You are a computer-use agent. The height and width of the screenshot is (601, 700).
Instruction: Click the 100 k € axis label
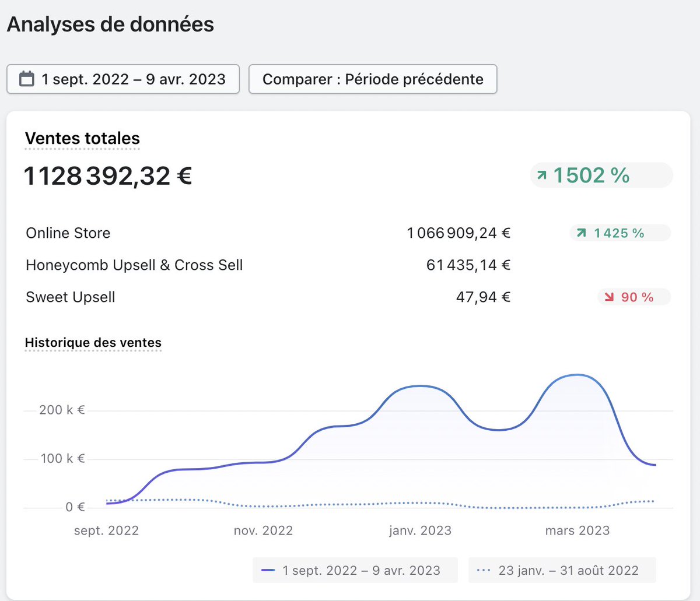pos(62,459)
